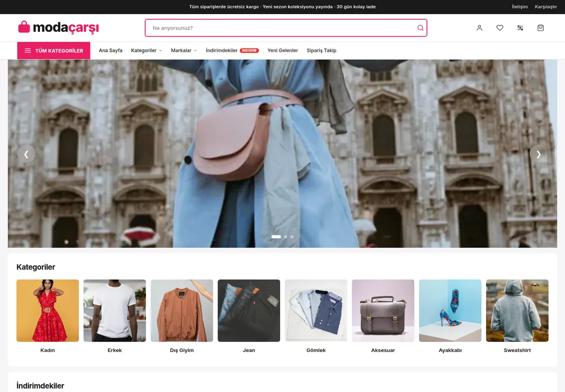Open TÜM KATEGORİLER menu button
The height and width of the screenshot is (392, 565).
coord(54,51)
